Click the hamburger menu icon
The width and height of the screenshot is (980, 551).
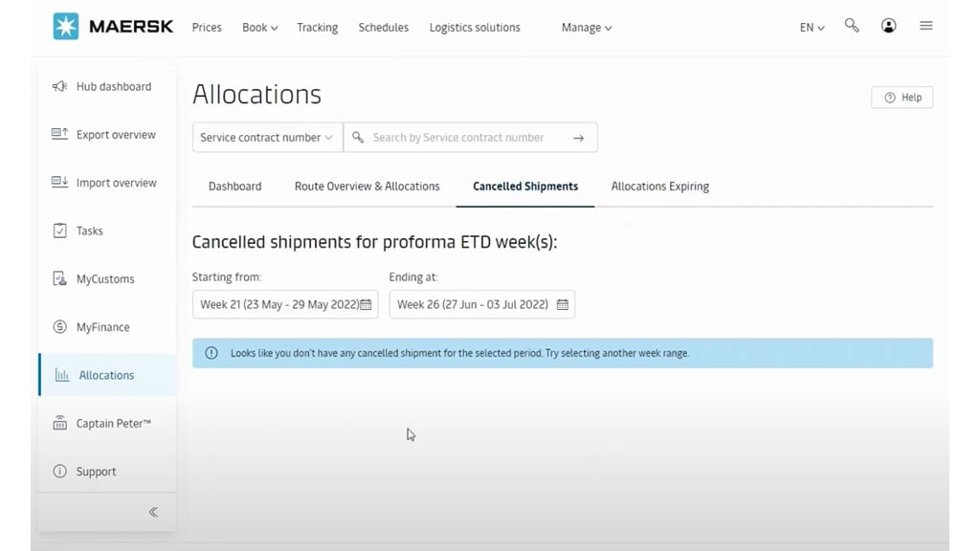click(925, 26)
